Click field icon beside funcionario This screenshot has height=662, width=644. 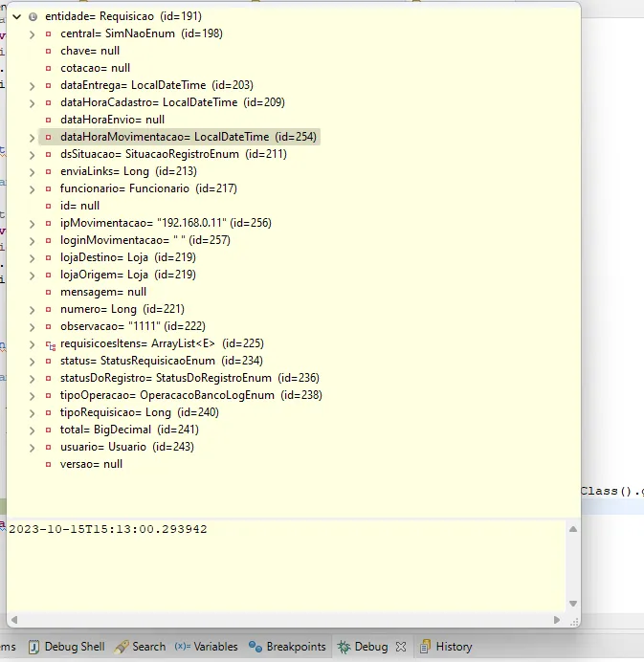pyautogui.click(x=48, y=188)
